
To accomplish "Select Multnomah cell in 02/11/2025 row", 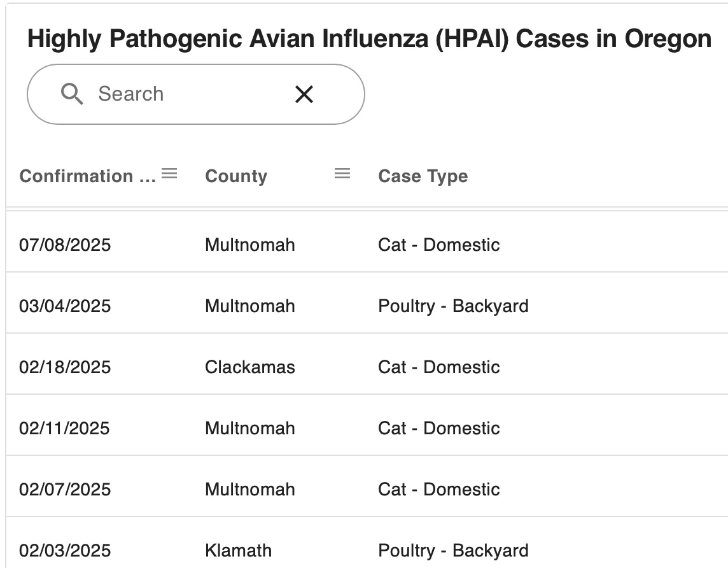I will [x=250, y=428].
